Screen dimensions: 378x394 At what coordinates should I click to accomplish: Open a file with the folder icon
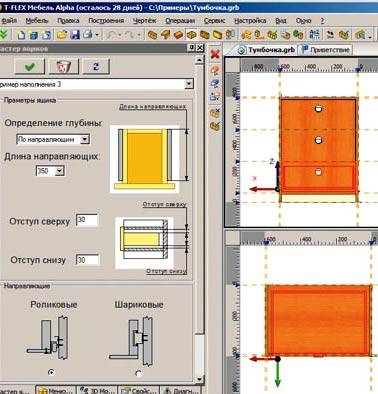[x=62, y=34]
